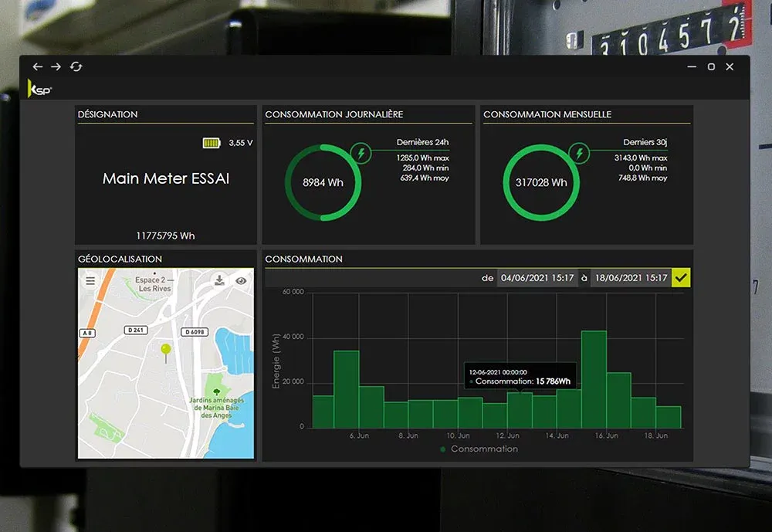Screen dimensions: 772x532
Task: Click the tallest bar in consumption chart
Action: (x=593, y=378)
